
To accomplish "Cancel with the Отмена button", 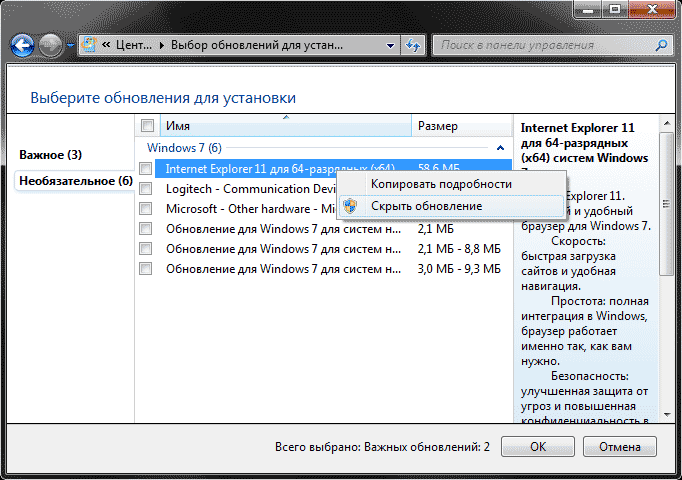I will 619,447.
